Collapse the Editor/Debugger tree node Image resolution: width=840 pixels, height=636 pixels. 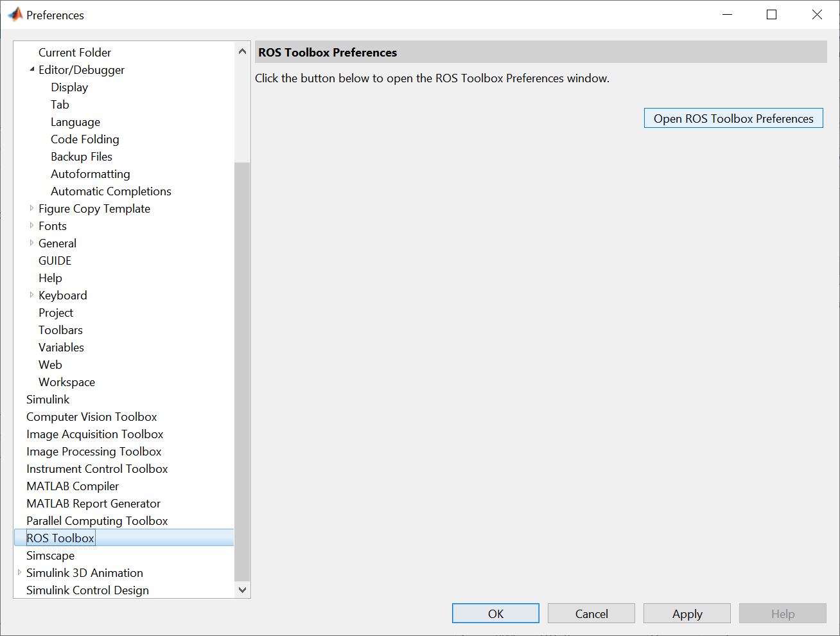click(32, 69)
